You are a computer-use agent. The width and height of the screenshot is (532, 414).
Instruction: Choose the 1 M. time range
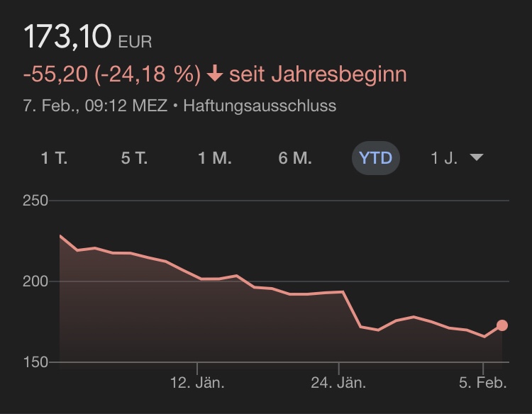[x=215, y=158]
